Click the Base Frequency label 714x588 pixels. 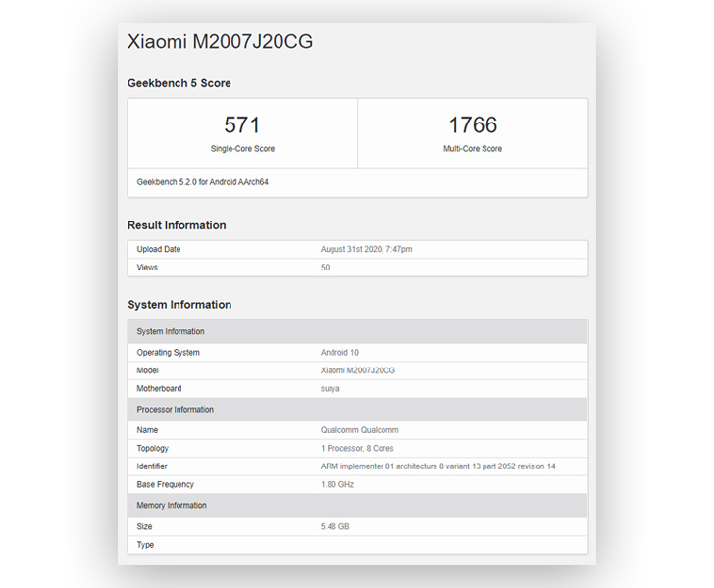click(166, 485)
